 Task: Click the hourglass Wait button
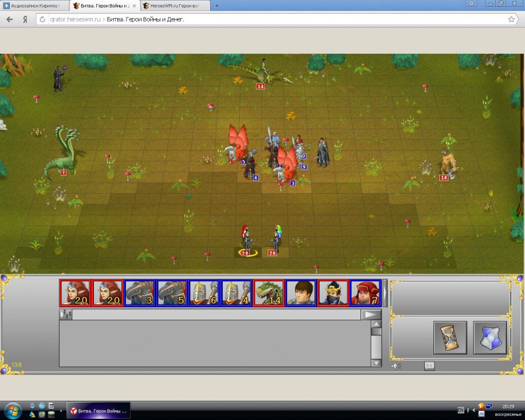(x=450, y=337)
